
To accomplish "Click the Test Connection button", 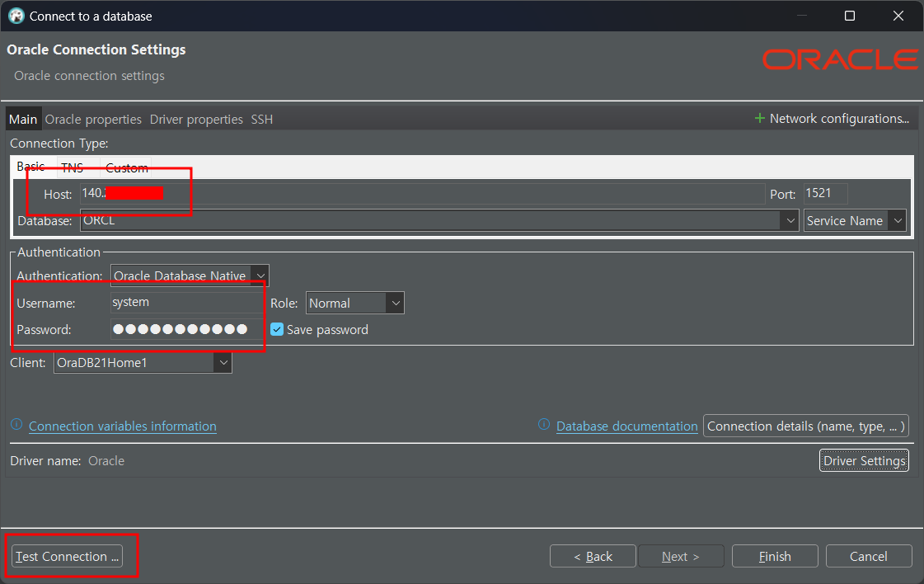I will click(68, 556).
